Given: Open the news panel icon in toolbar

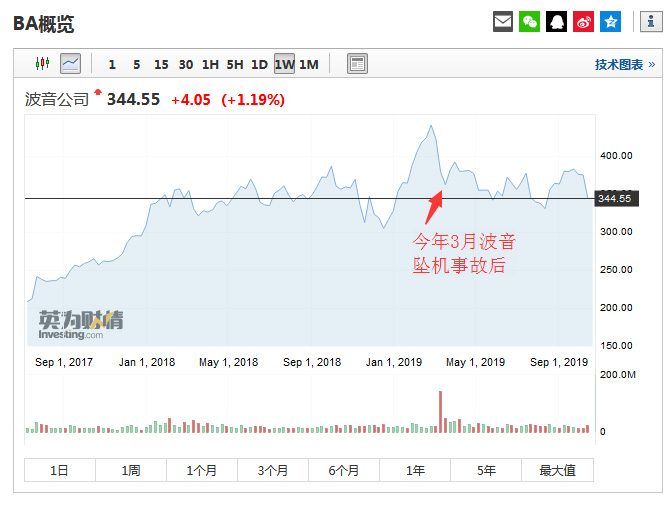Looking at the screenshot, I should pos(357,64).
